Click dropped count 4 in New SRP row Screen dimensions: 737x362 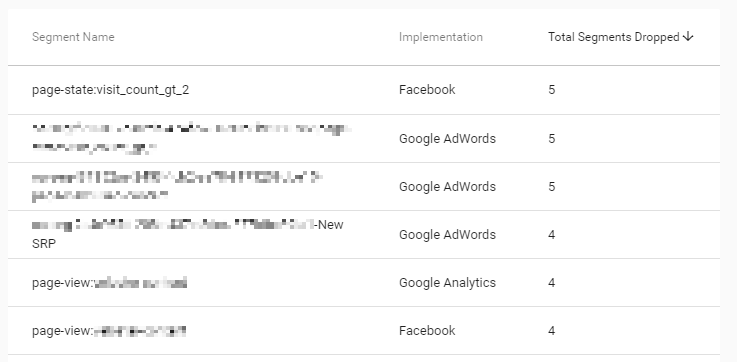pos(552,235)
